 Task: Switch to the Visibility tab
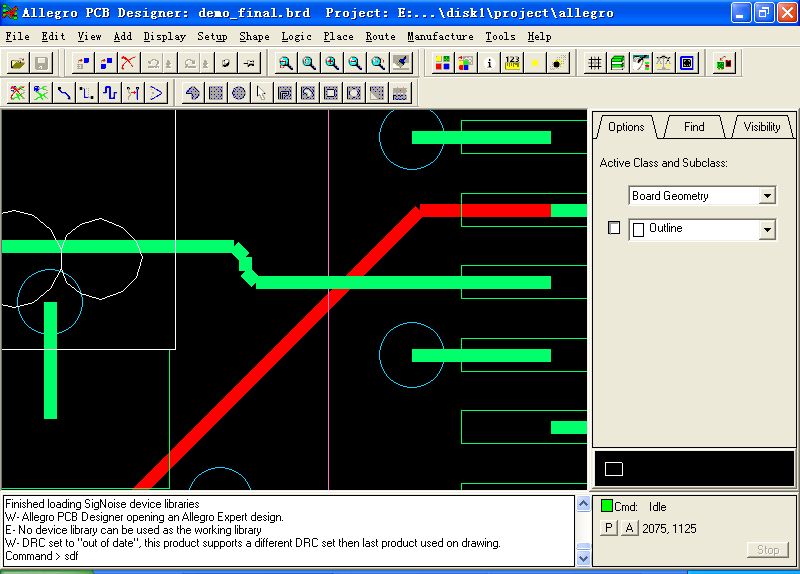click(762, 127)
